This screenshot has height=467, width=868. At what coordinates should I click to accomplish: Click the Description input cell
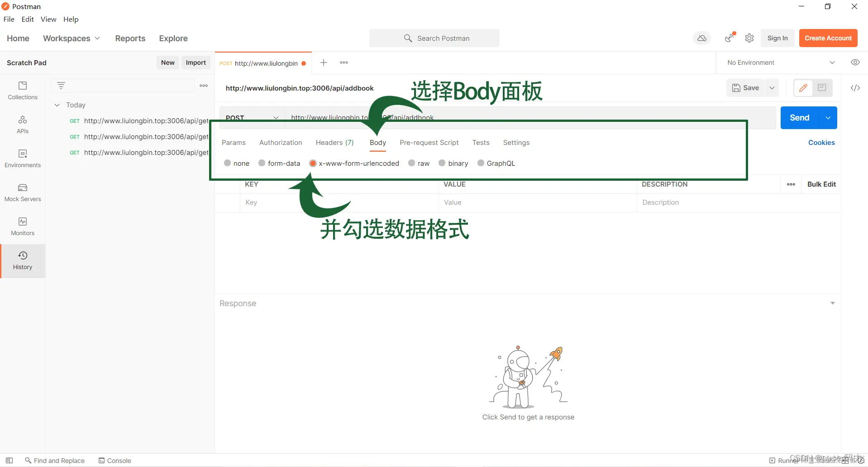(739, 202)
